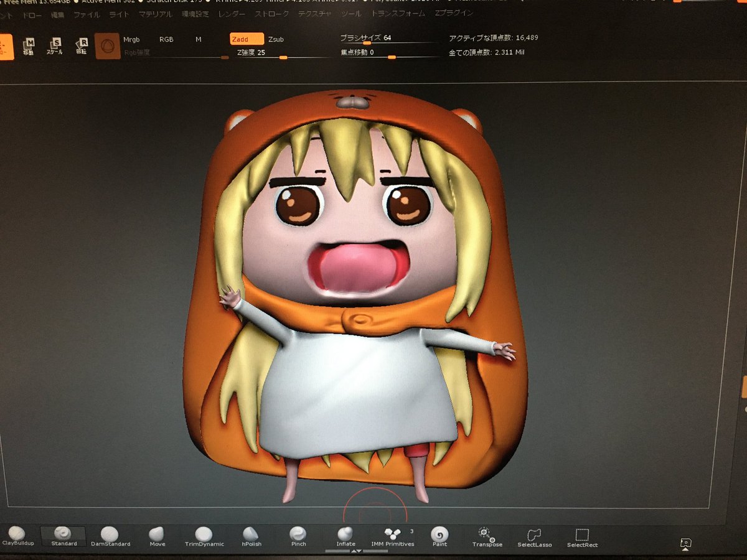
Task: Open the 編集 (Edit) menu
Action: point(57,14)
